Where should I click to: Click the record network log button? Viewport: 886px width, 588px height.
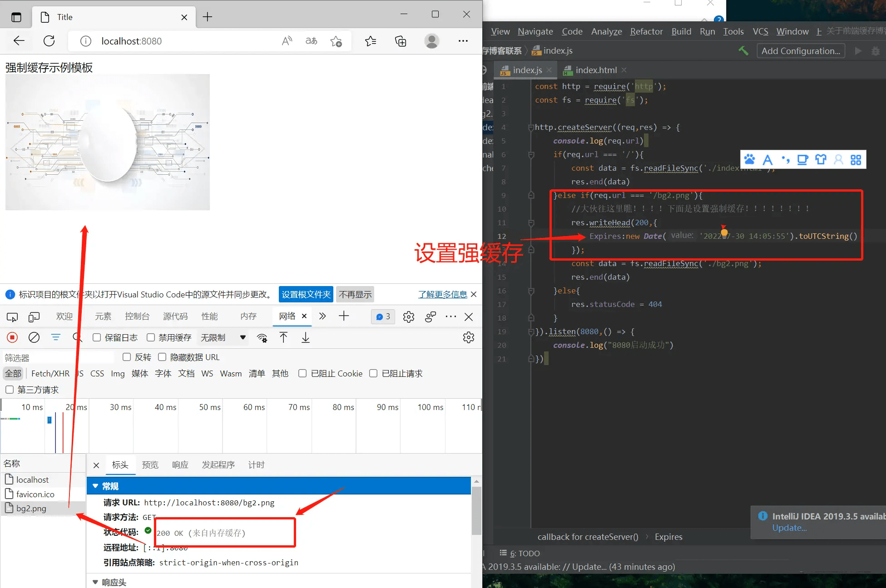(x=12, y=337)
